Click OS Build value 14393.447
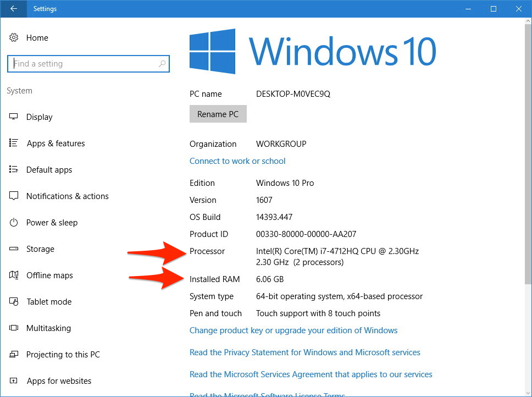Viewport: 532px width, 397px height. point(274,217)
